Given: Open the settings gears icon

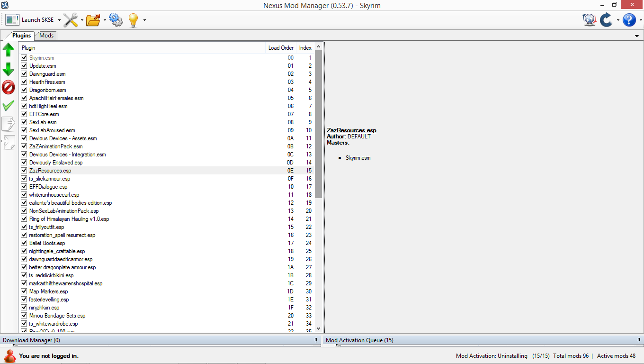Looking at the screenshot, I should pos(116,20).
